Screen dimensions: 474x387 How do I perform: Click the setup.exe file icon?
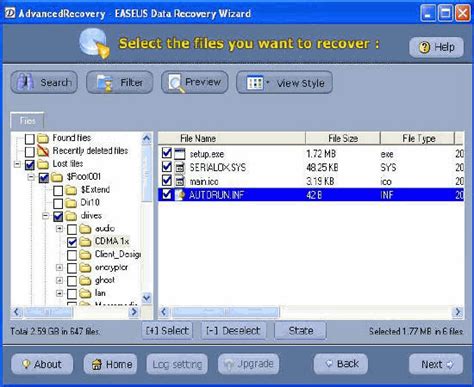pyautogui.click(x=179, y=153)
